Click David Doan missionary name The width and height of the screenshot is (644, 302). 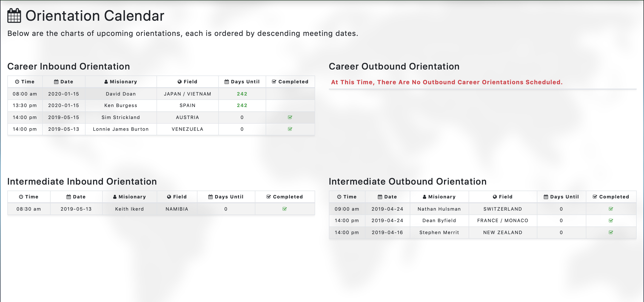coord(121,94)
